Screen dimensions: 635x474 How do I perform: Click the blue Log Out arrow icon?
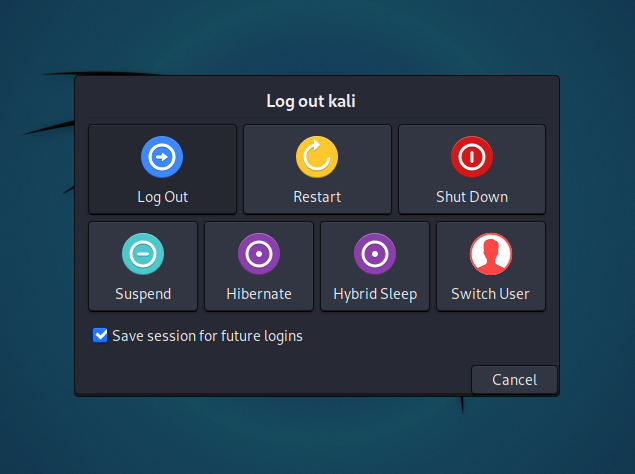click(162, 157)
